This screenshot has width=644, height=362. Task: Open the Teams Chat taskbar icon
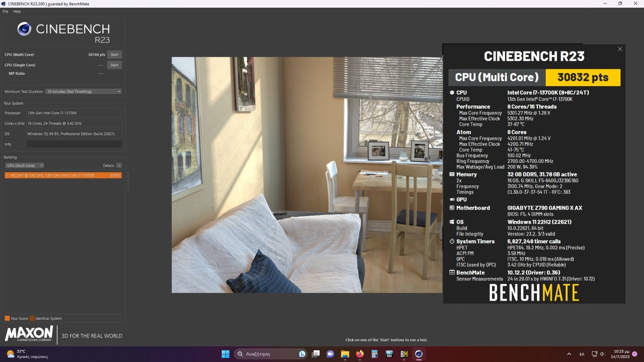[330, 354]
